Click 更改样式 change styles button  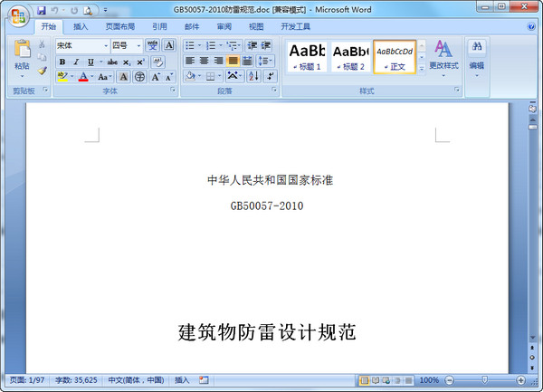coord(443,57)
